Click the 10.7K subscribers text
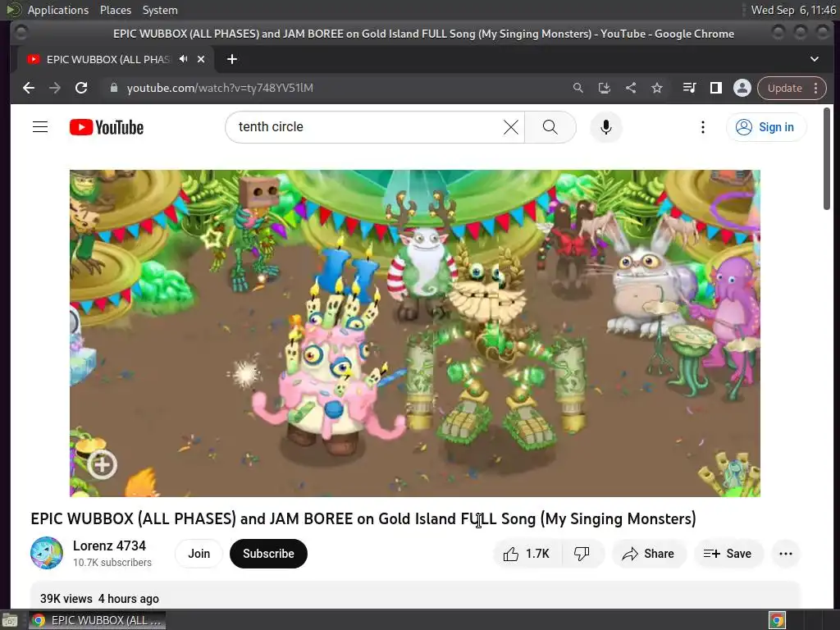The image size is (840, 630). coord(112,563)
